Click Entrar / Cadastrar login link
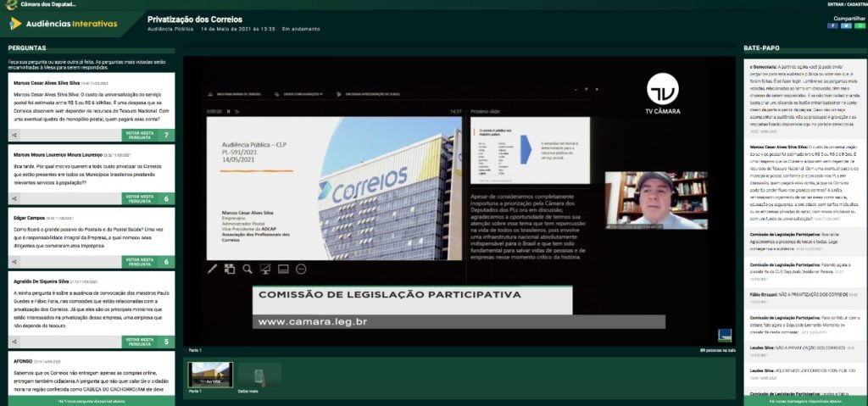This screenshot has height=406, width=868. pos(846,4)
